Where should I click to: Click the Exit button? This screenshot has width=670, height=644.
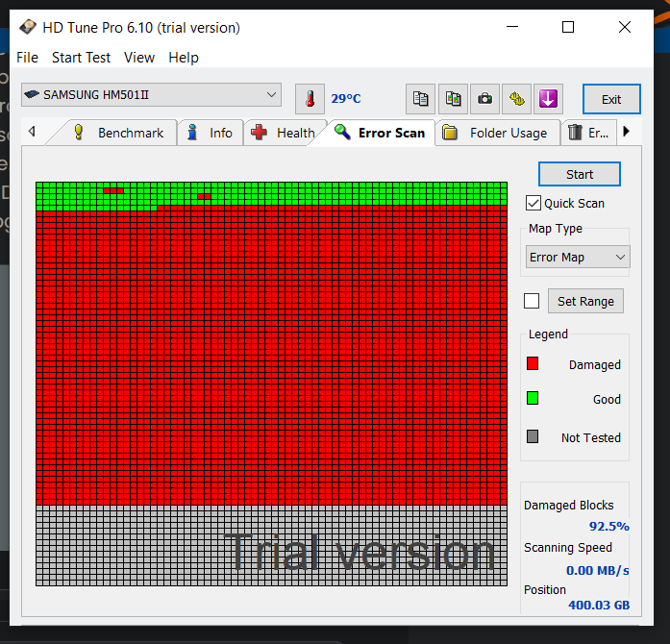(611, 99)
